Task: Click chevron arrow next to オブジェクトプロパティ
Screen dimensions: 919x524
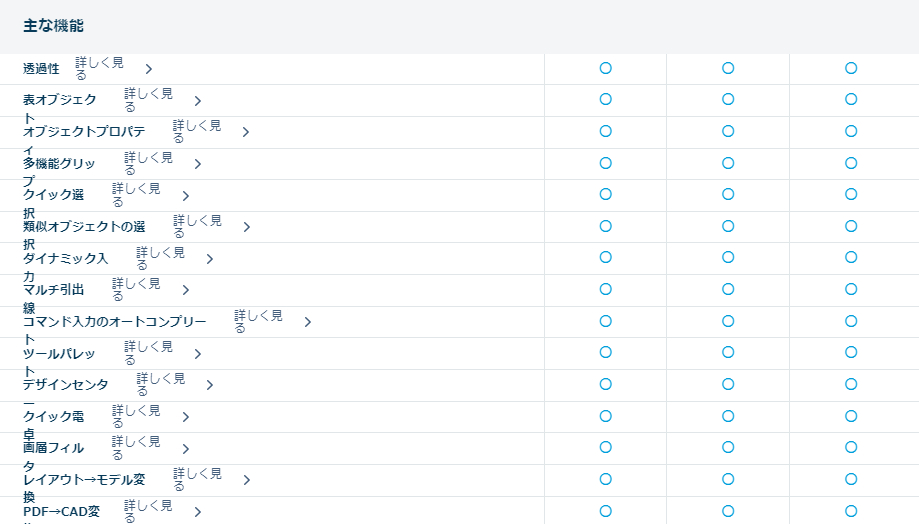Action: click(x=246, y=132)
